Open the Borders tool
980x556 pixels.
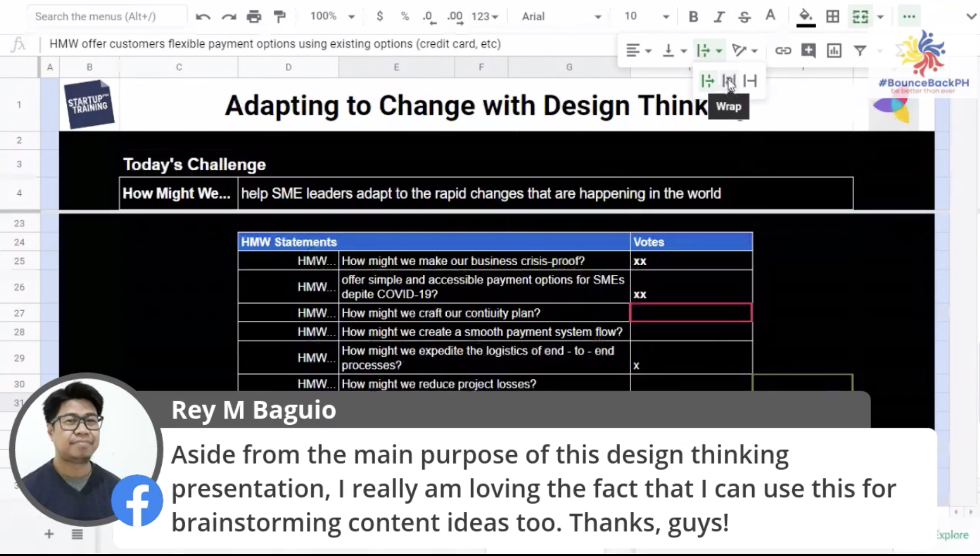coord(833,17)
